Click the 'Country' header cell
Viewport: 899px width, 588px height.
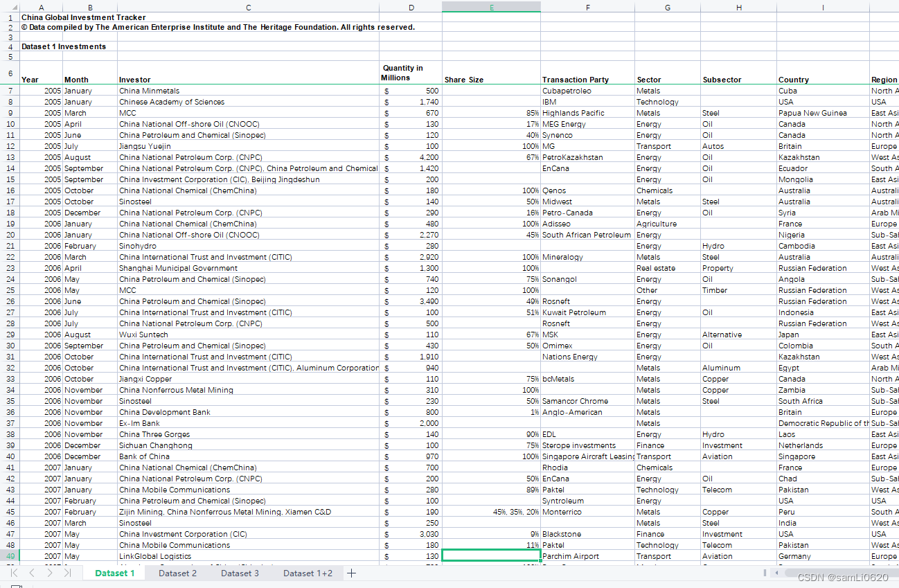tap(823, 73)
